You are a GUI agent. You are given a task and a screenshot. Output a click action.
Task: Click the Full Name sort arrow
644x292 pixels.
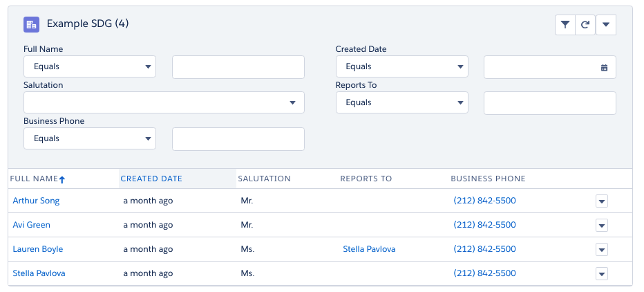pyautogui.click(x=62, y=179)
